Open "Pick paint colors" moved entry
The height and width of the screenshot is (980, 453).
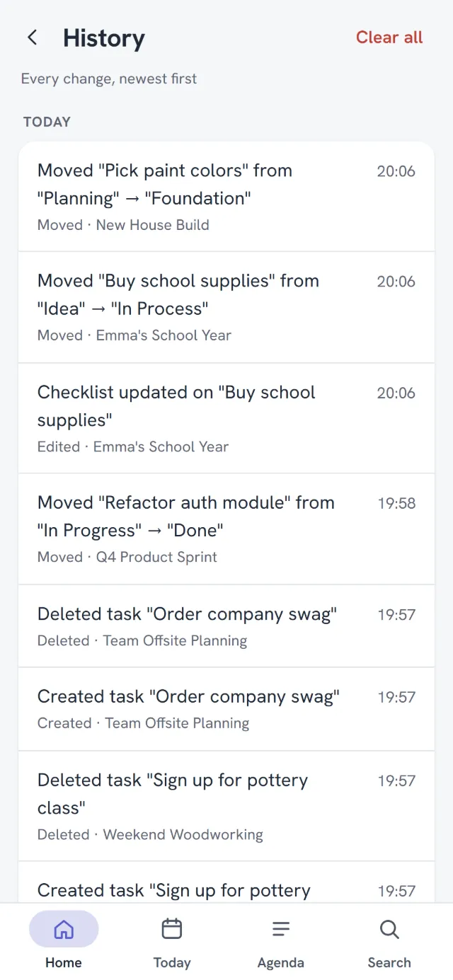tap(226, 197)
